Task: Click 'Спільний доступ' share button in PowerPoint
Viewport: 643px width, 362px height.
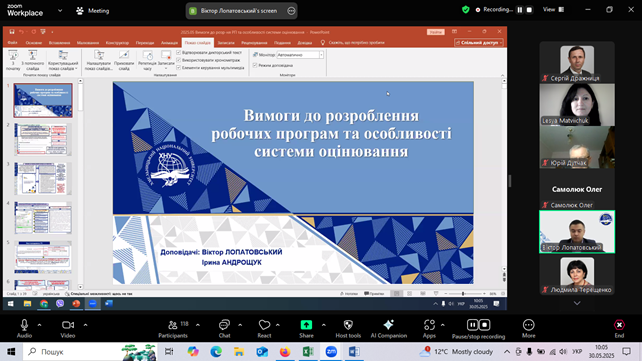Action: pos(479,43)
